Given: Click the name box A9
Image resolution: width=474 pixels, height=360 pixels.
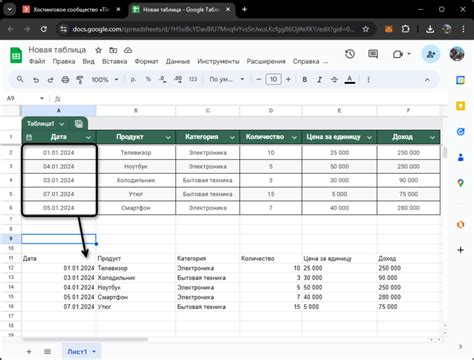Looking at the screenshot, I should tap(25, 98).
